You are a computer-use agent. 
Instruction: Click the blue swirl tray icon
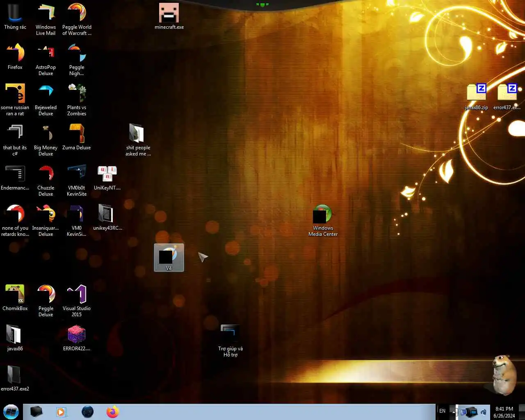click(x=484, y=412)
